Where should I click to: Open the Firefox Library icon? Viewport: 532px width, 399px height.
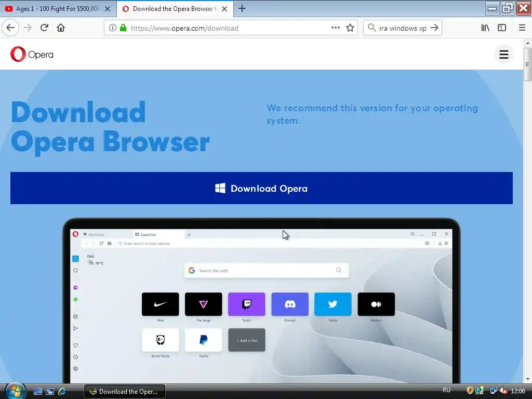click(x=485, y=28)
